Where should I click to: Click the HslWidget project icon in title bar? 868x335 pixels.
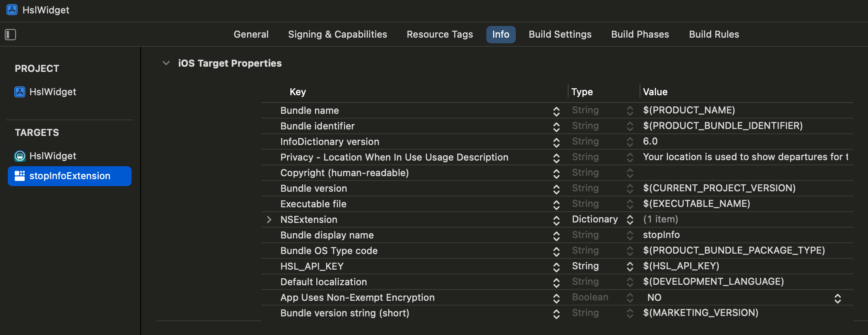click(x=12, y=10)
